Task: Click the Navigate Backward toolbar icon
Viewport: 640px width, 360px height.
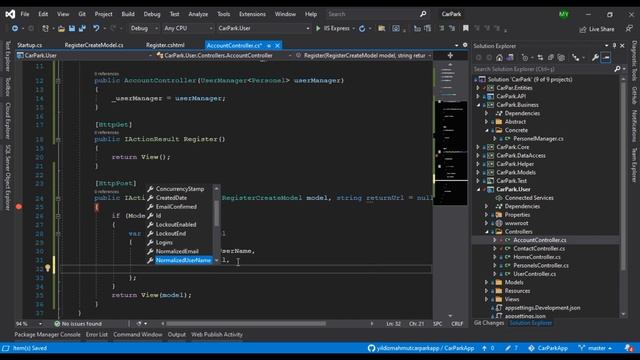Action: point(15,29)
